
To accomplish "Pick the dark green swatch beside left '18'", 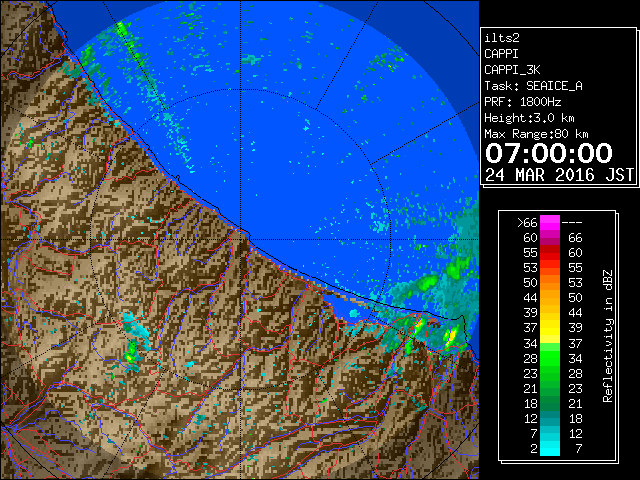I will tap(550, 403).
